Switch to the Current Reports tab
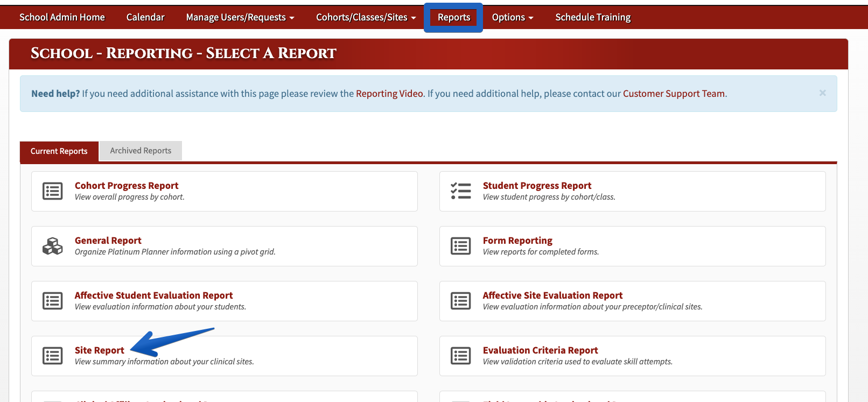 point(59,151)
